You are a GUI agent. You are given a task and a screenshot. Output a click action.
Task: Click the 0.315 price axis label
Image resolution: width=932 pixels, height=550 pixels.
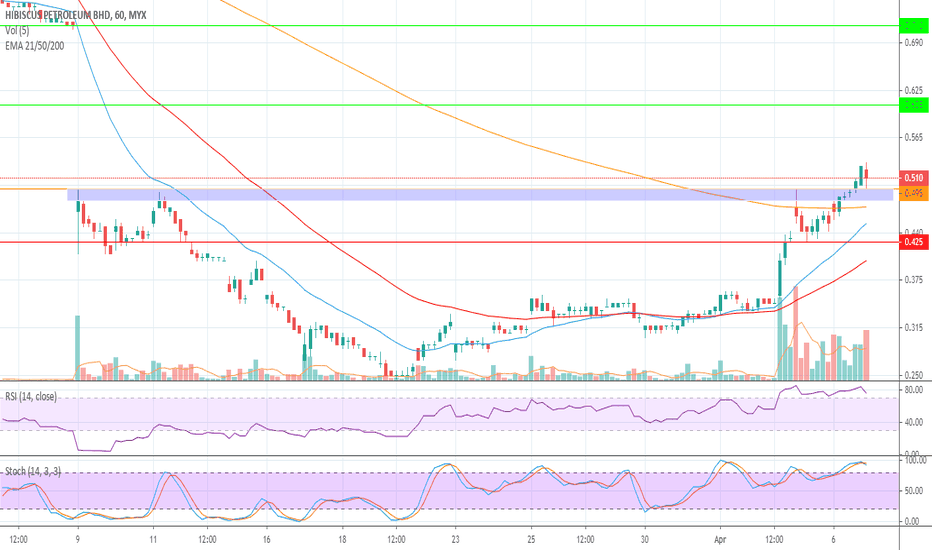[914, 328]
